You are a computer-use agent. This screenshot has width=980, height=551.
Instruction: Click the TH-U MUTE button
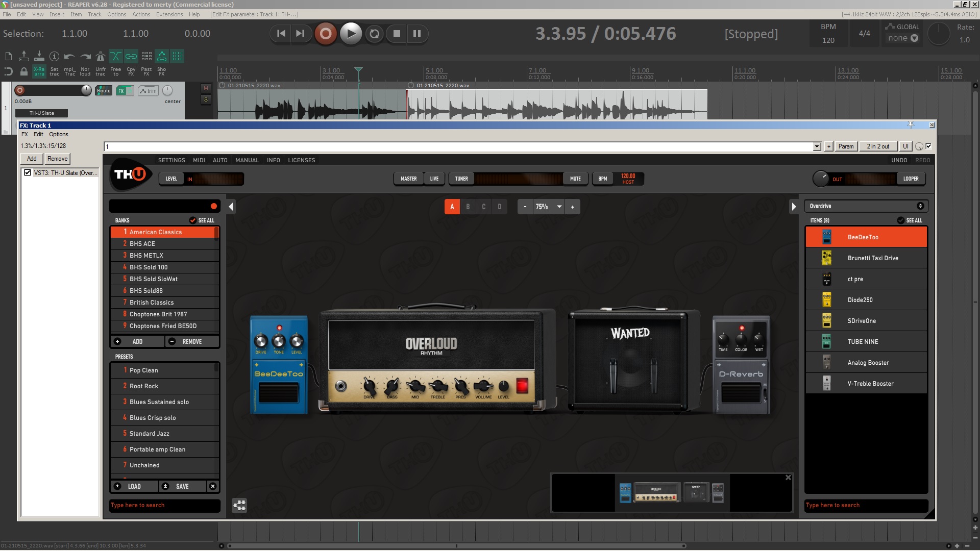pos(575,179)
